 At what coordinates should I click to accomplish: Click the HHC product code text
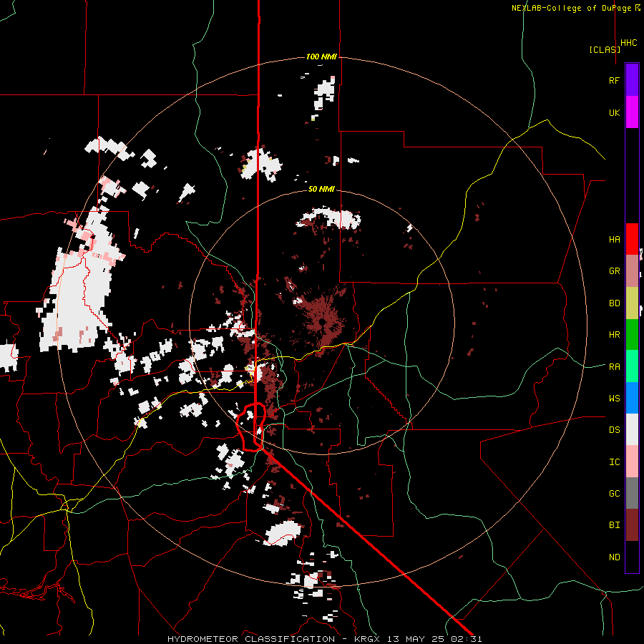pyautogui.click(x=628, y=43)
